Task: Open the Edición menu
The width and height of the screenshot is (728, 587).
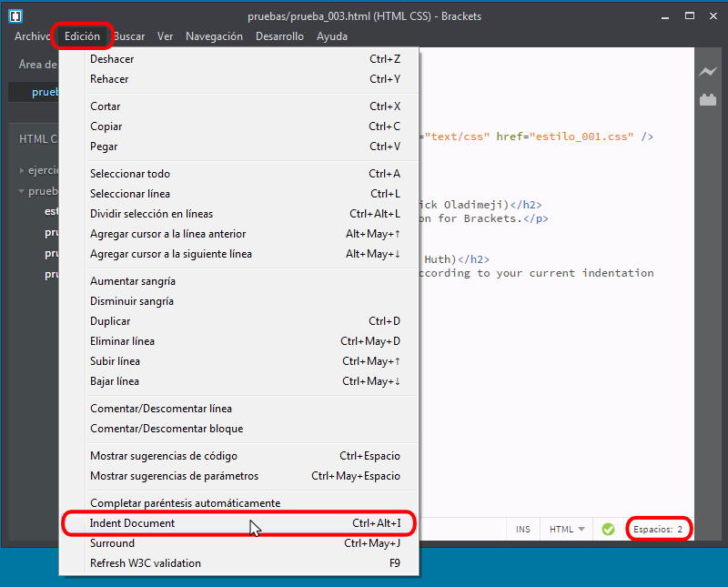Action: [x=82, y=36]
